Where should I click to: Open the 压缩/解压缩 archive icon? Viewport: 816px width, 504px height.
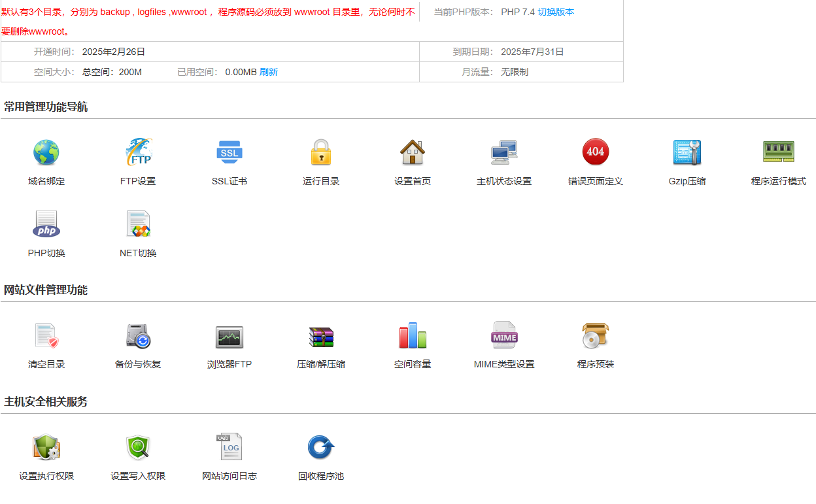[321, 336]
